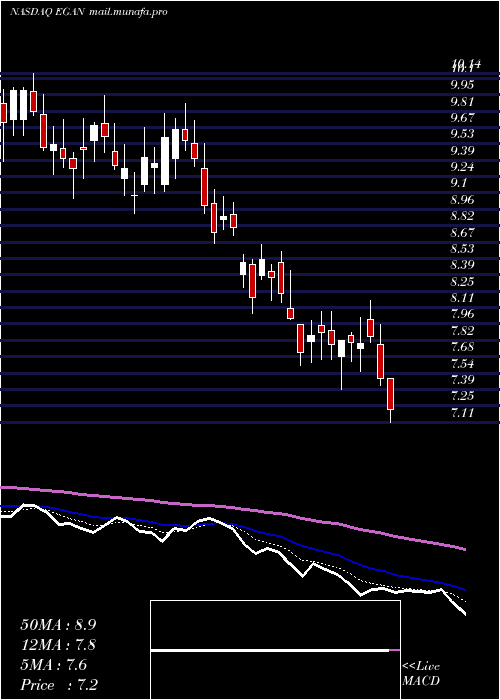
Task: Click the 7.25 price level label
Action: 463,396
